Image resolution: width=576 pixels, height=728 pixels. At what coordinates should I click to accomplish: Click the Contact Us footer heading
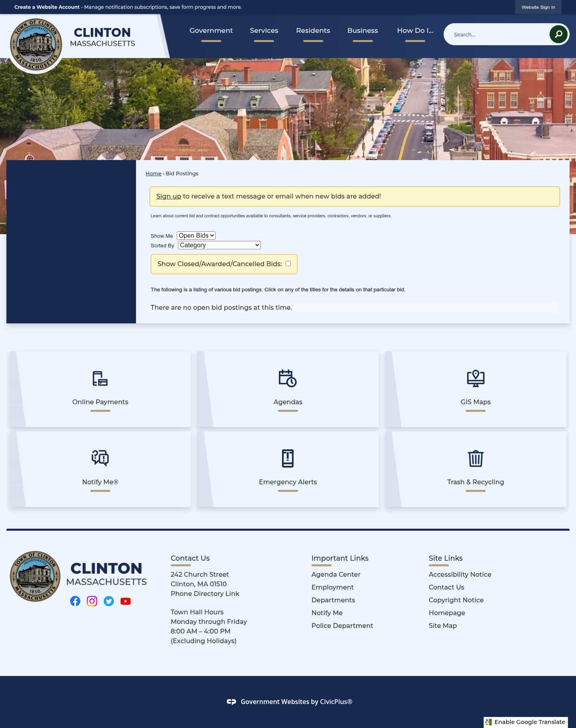coord(190,558)
